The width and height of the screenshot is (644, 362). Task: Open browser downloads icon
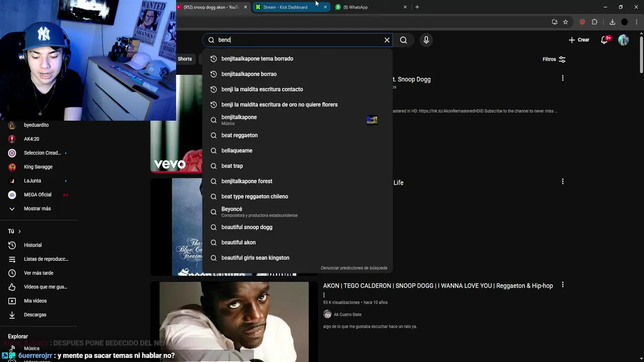tap(612, 22)
